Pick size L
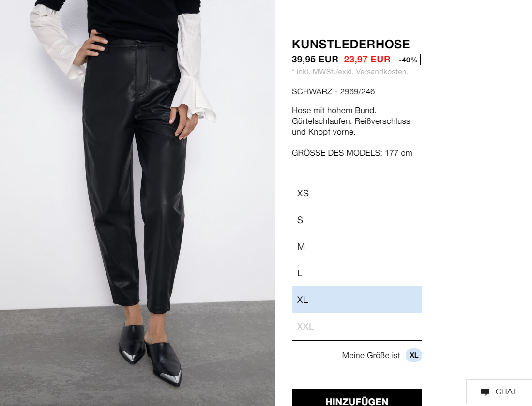Image resolution: width=532 pixels, height=406 pixels. pos(357,273)
